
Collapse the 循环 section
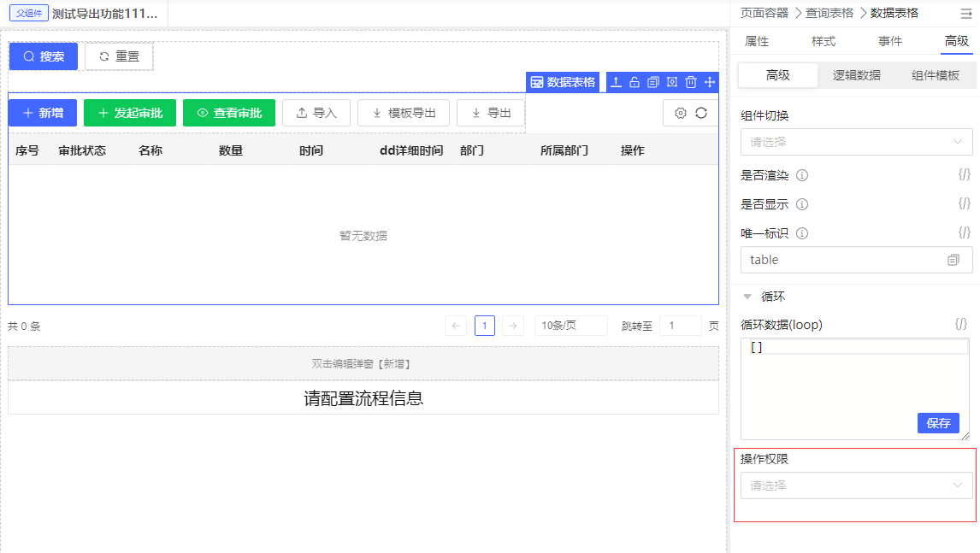pos(747,297)
